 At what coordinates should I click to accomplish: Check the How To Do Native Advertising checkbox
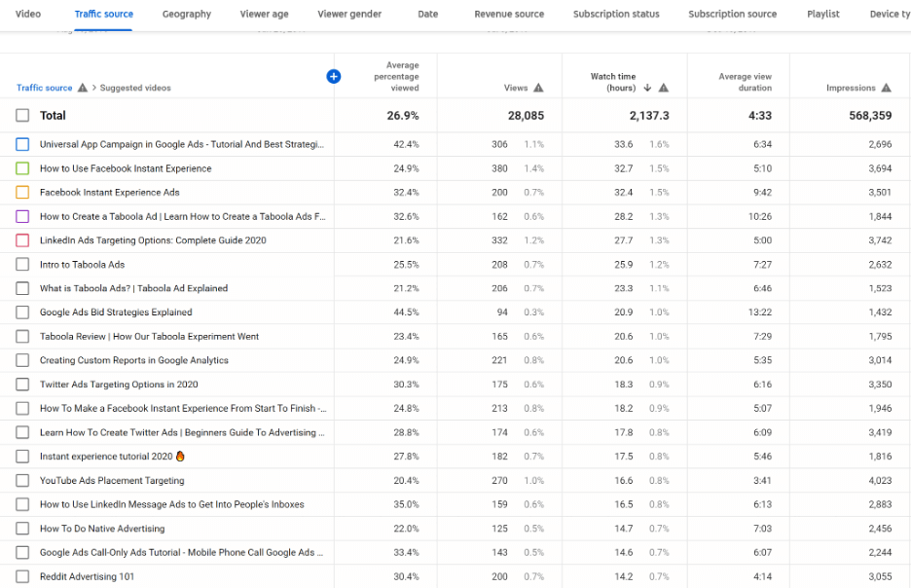click(22, 529)
